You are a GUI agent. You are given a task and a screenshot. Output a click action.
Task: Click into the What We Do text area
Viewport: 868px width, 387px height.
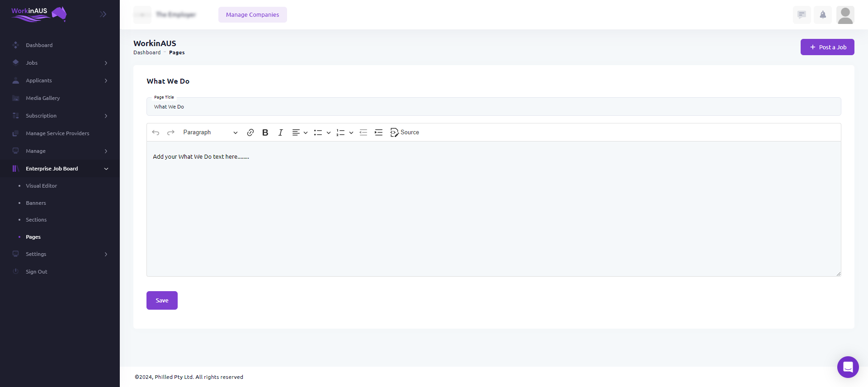[x=494, y=209]
